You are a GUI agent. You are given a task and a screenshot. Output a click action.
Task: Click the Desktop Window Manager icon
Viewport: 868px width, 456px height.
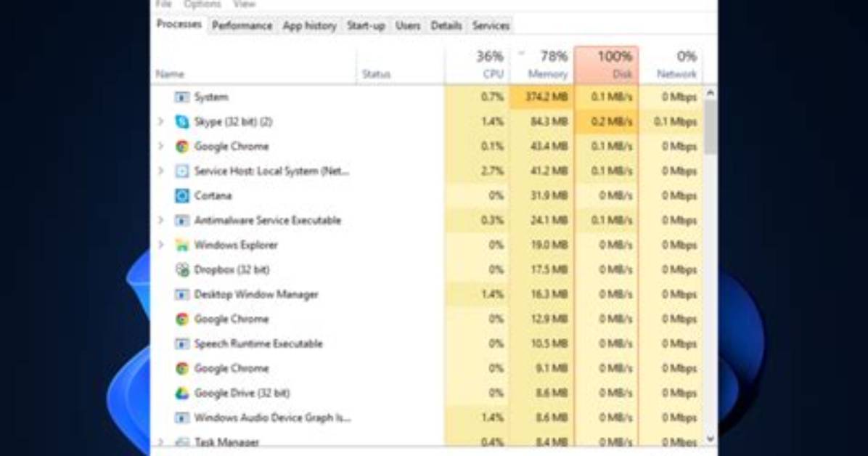point(181,294)
